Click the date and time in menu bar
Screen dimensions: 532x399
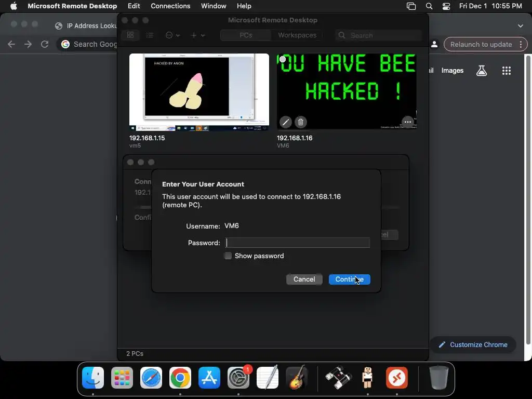coord(490,6)
